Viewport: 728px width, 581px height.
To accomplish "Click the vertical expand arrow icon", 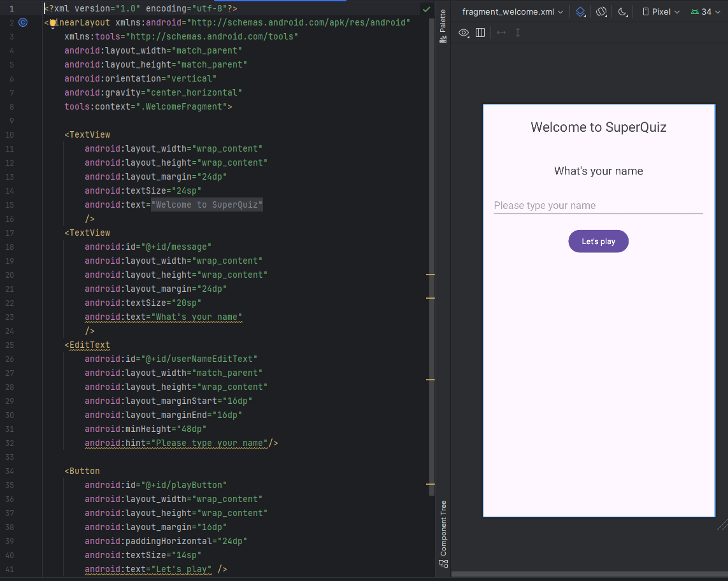I will tap(518, 32).
